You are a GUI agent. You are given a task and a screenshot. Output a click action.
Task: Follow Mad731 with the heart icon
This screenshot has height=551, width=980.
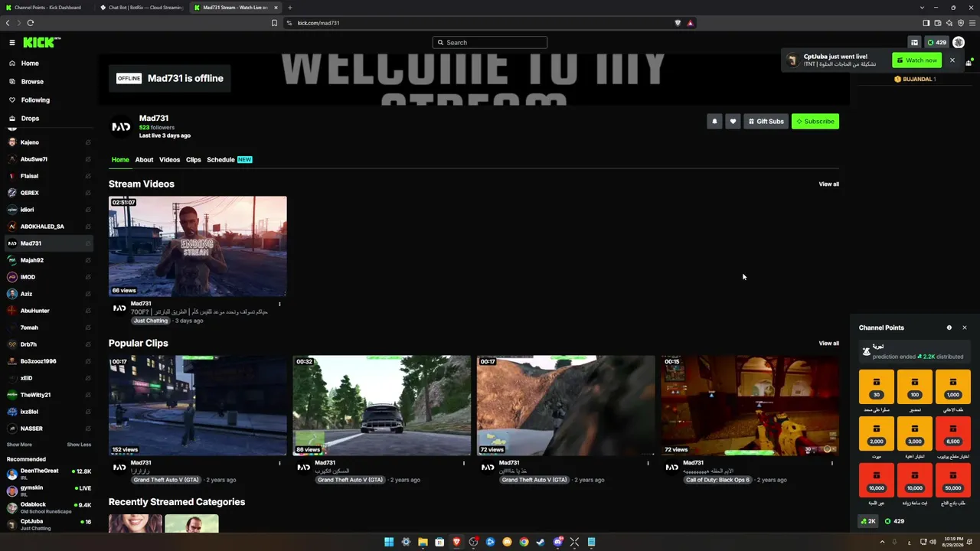coord(733,121)
